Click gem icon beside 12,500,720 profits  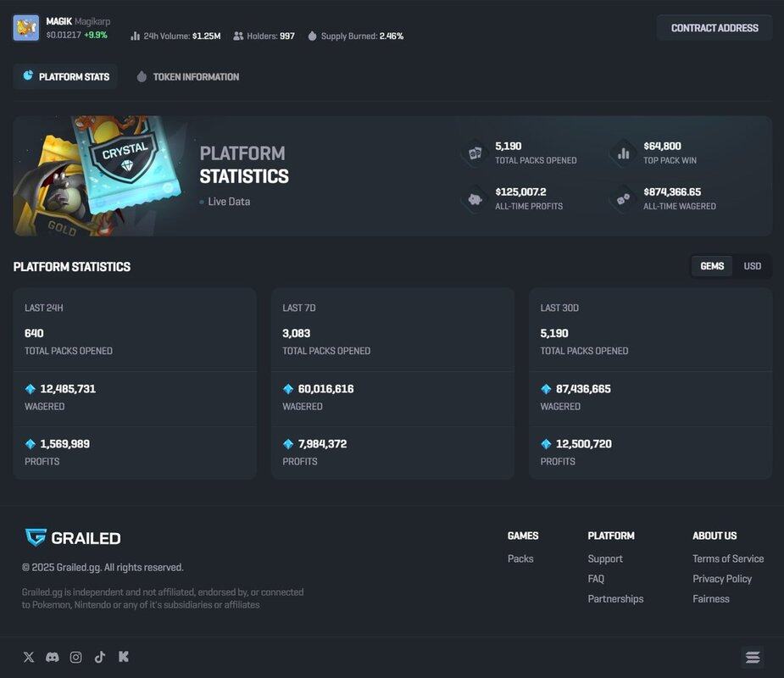(546, 444)
